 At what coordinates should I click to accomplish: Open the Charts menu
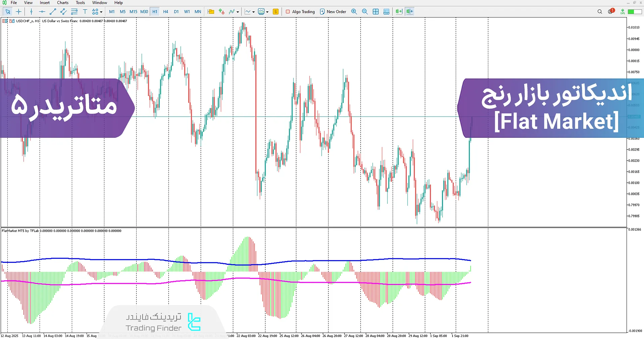[62, 3]
